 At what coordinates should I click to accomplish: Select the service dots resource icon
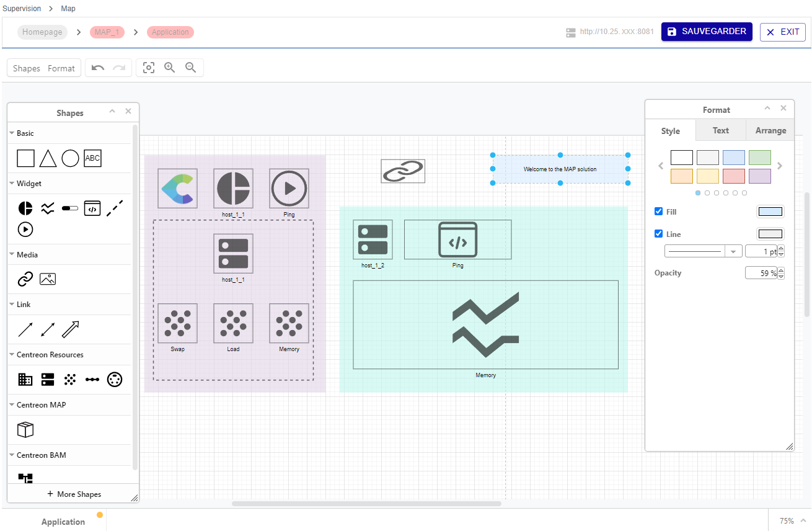(70, 380)
